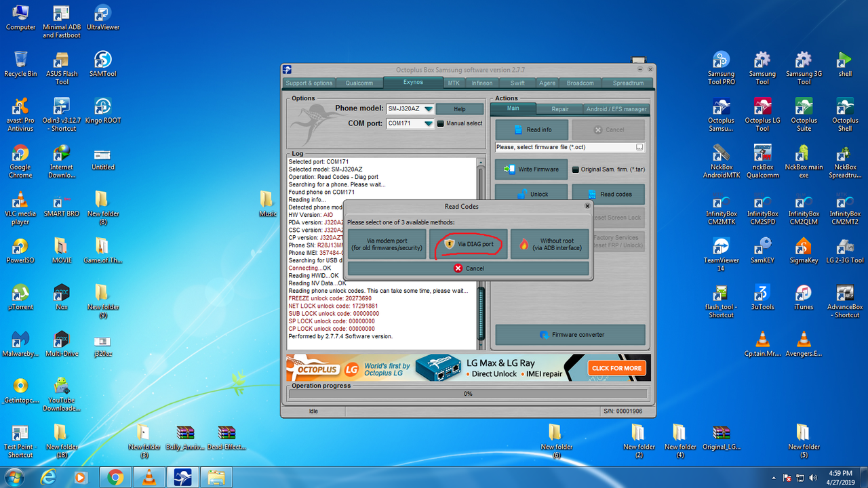868x488 pixels.
Task: Select the InfinityBox CM2MTK icon
Action: tap(721, 207)
